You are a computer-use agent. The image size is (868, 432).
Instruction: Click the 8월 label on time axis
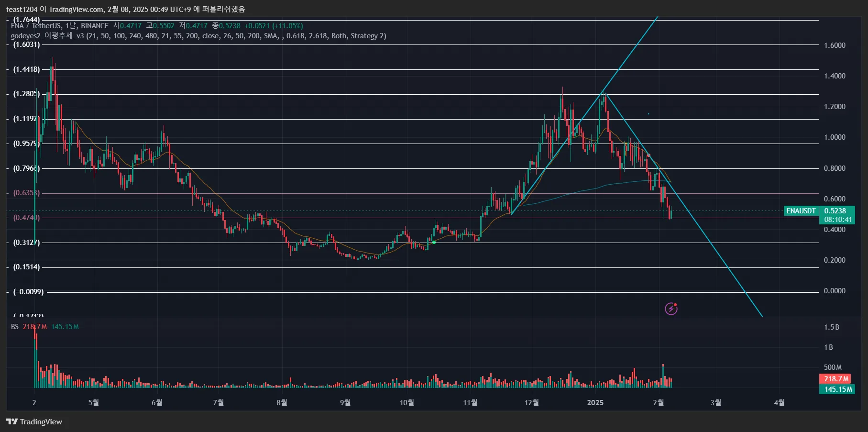[282, 403]
